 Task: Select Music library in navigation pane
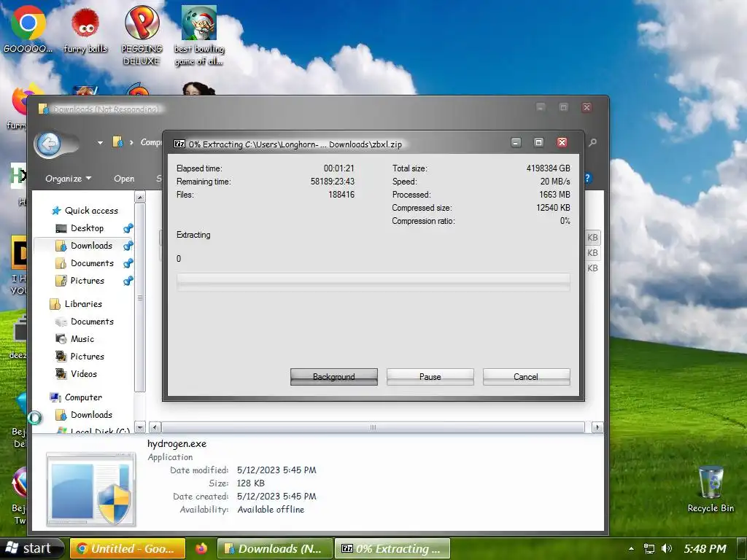pyautogui.click(x=82, y=339)
